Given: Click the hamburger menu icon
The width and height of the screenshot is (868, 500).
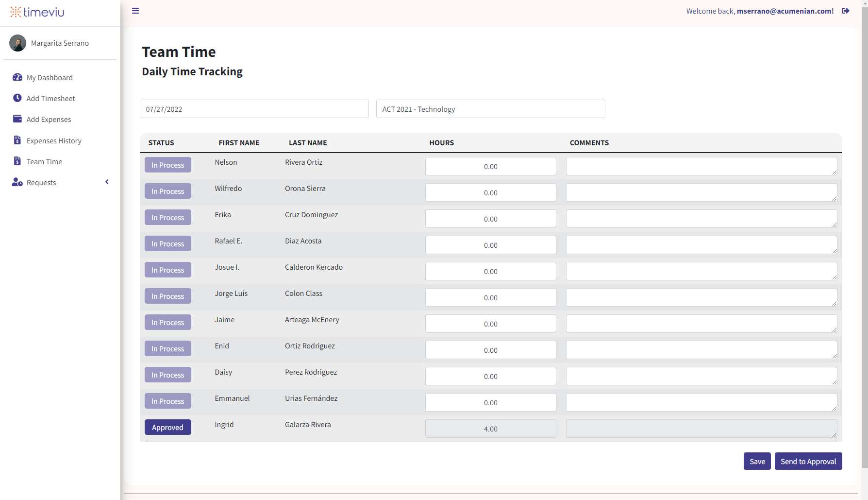Looking at the screenshot, I should pyautogui.click(x=135, y=11).
